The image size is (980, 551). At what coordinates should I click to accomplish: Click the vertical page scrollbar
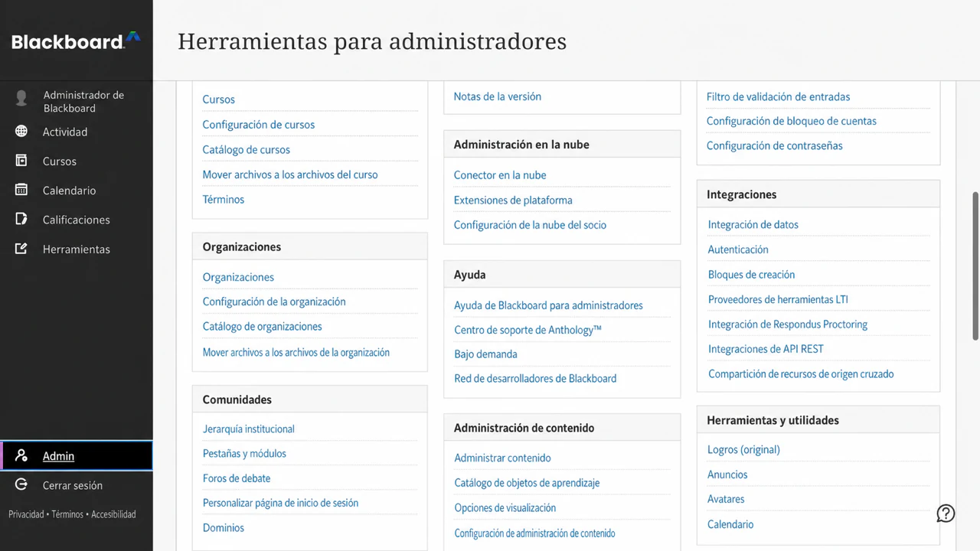point(975,265)
